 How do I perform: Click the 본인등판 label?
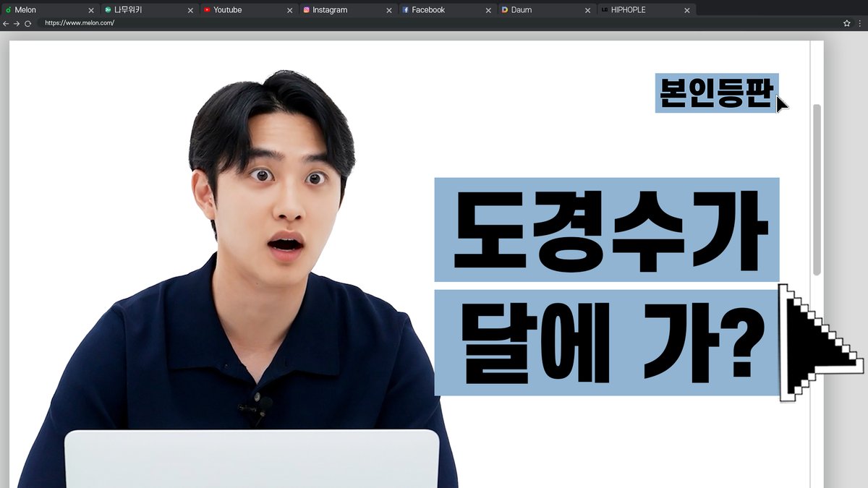point(717,93)
